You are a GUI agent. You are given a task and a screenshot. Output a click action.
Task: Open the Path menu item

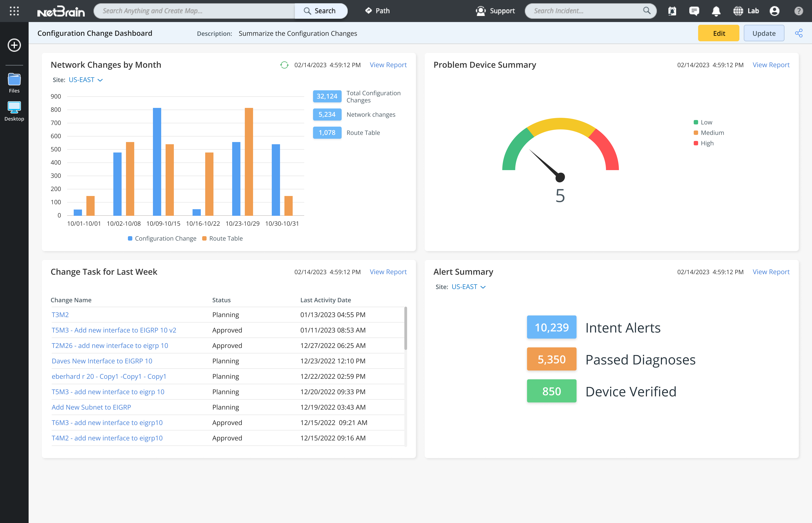pyautogui.click(x=377, y=11)
